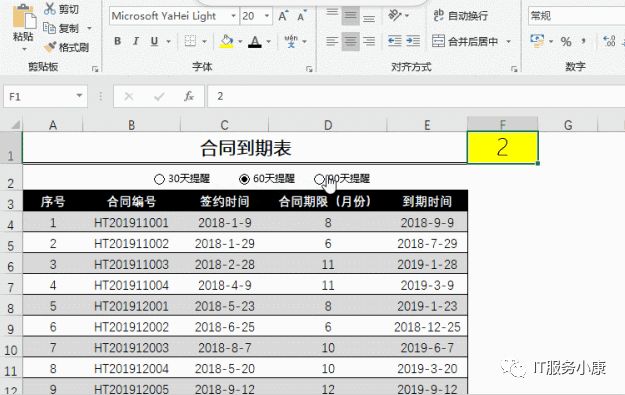Apply comma style format
This screenshot has height=395, width=625.
(x=584, y=41)
